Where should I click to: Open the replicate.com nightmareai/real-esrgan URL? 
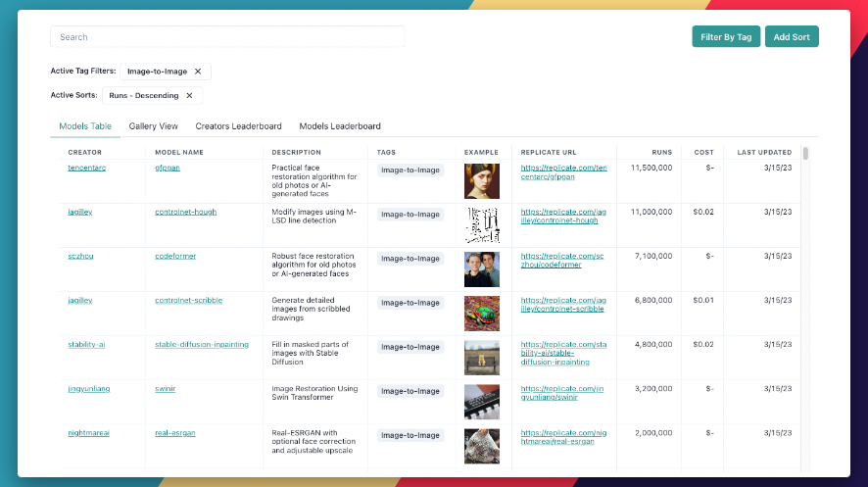pos(563,437)
